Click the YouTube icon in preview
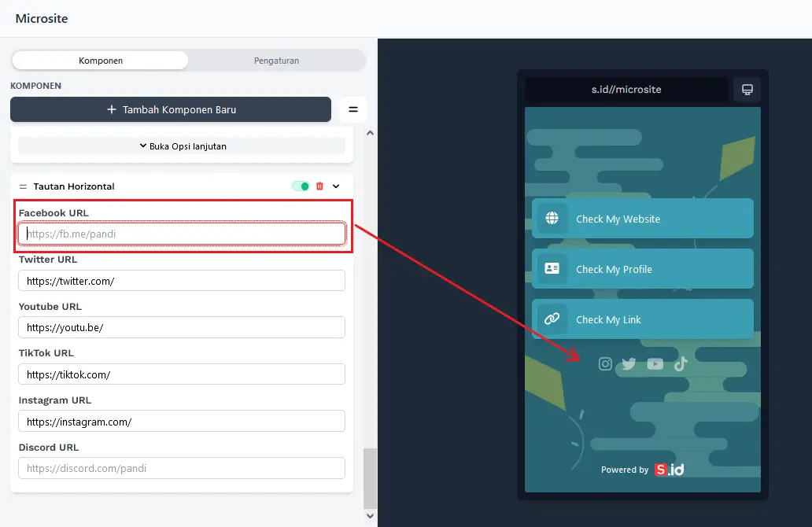The image size is (812, 527). pos(655,363)
